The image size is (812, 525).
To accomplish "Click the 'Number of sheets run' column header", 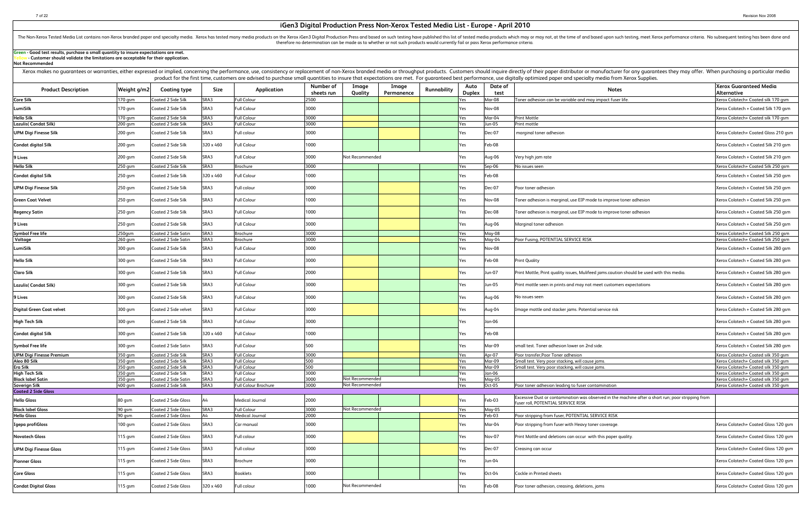I will tap(323, 90).
